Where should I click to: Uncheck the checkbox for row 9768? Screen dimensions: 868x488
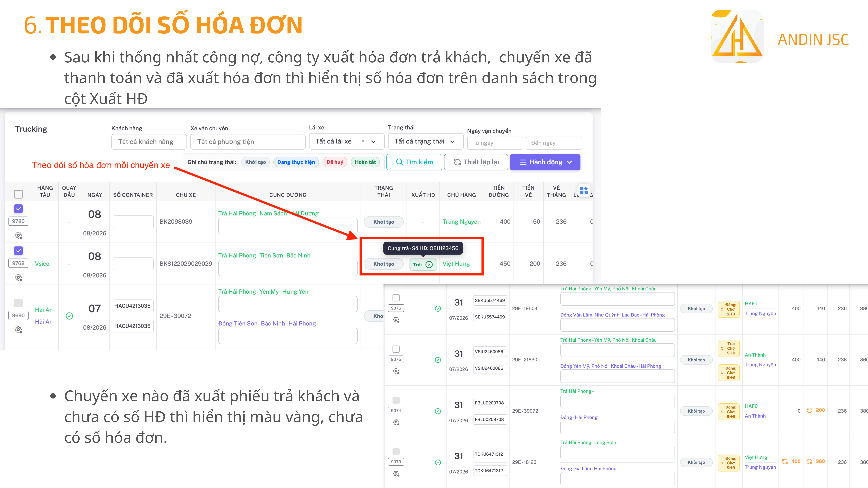(19, 251)
